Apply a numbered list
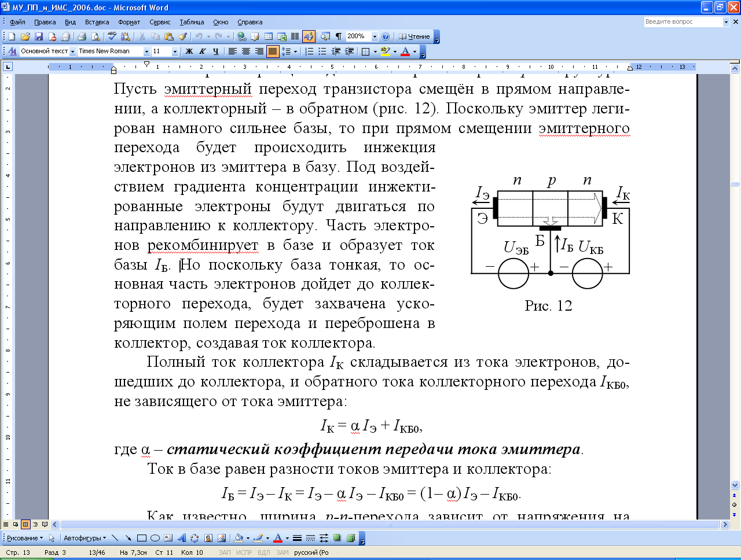This screenshot has width=741, height=560. [x=309, y=51]
